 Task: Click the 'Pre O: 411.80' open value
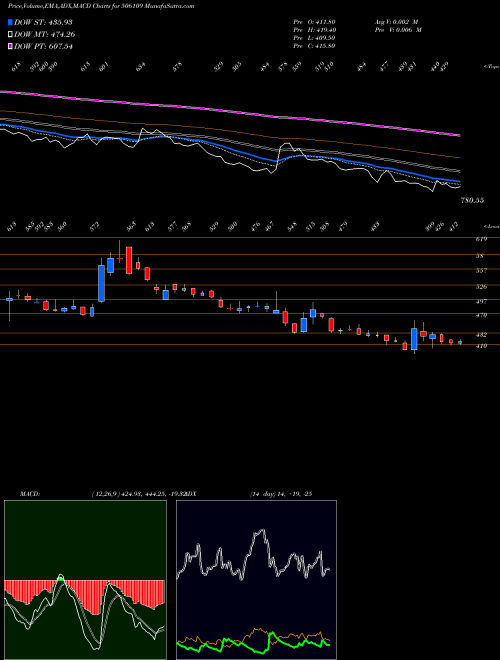tap(314, 22)
